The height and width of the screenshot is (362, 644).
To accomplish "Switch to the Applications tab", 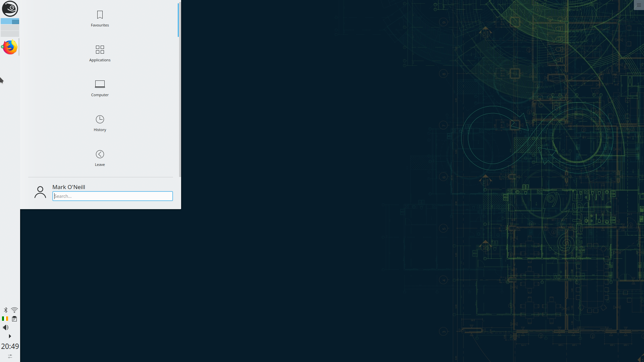I will 100,54.
